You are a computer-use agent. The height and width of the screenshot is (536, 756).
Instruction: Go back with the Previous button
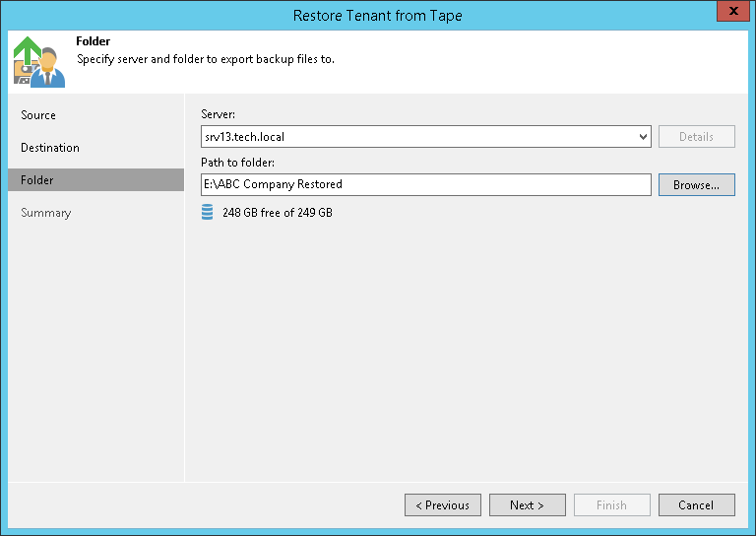[442, 505]
